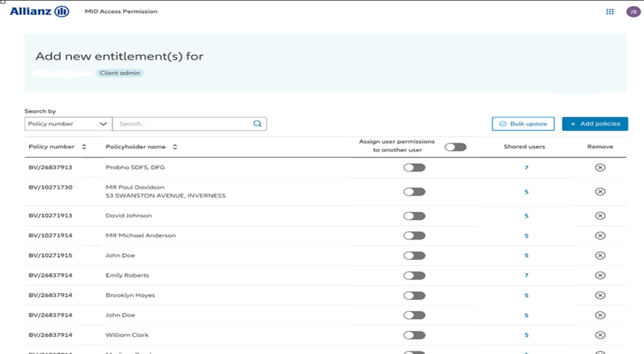This screenshot has width=644, height=354.
Task: Open the JS user avatar menu
Action: pos(633,12)
